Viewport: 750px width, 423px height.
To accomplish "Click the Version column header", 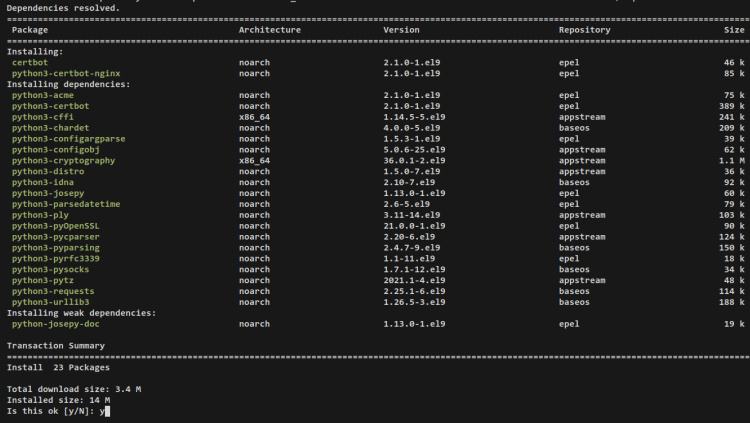I will pyautogui.click(x=401, y=30).
